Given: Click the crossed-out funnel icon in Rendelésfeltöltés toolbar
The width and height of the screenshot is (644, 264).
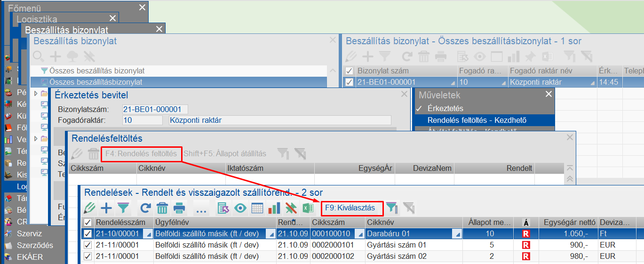Looking at the screenshot, I should coord(300,153).
